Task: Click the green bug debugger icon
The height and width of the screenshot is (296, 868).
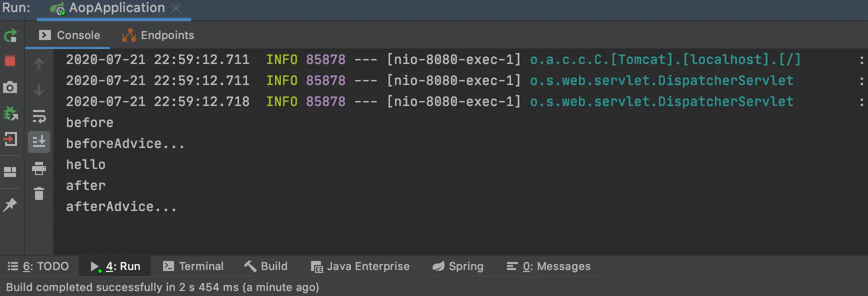Action: 10,113
